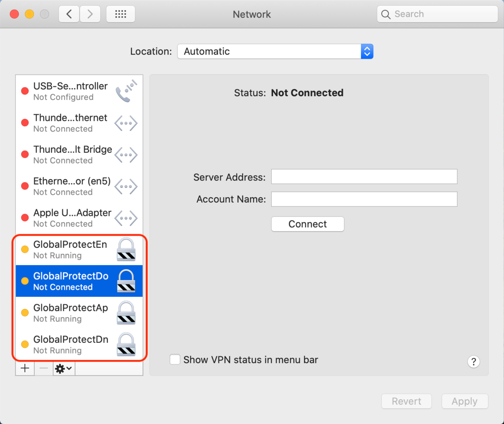The height and width of the screenshot is (424, 504).
Task: Click the Server Address label
Action: pyautogui.click(x=230, y=177)
